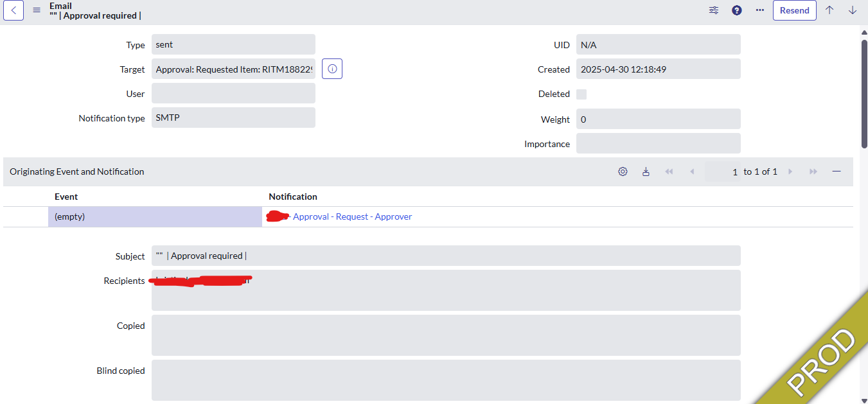Open the list settings gear on Originating Event

(622, 171)
